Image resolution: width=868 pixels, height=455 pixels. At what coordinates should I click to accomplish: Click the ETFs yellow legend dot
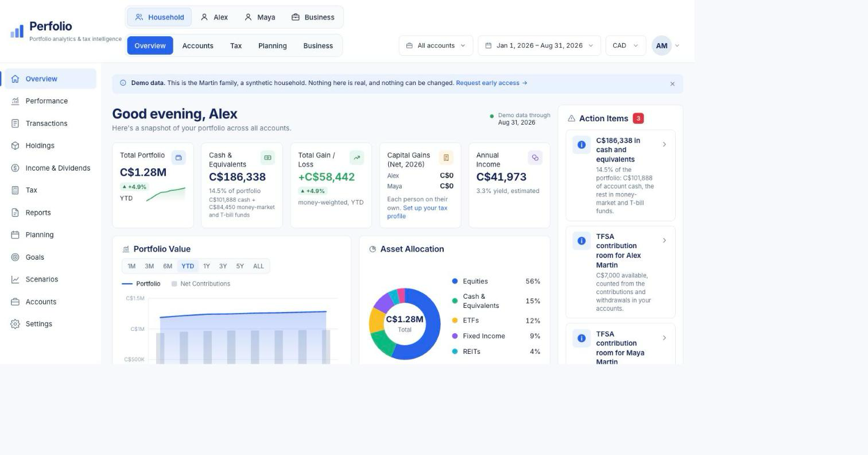(x=455, y=321)
